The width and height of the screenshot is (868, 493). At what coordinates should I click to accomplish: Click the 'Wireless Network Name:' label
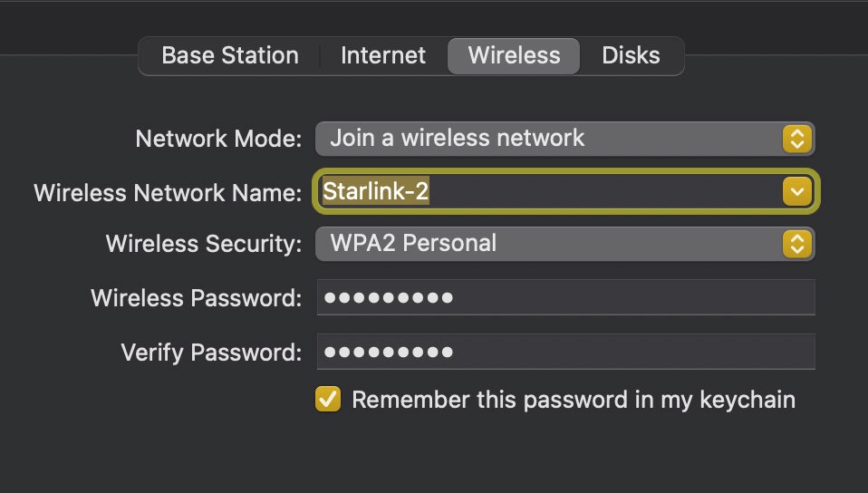pos(168,192)
